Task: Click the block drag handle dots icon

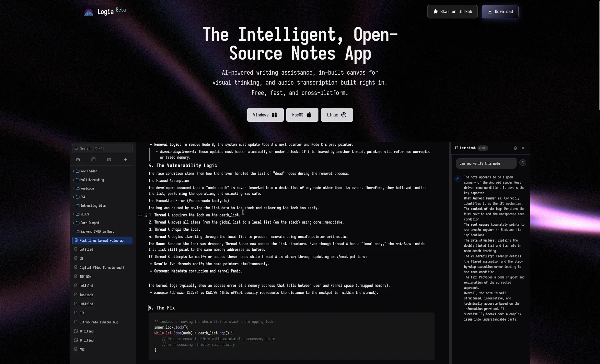Action: tap(146, 215)
